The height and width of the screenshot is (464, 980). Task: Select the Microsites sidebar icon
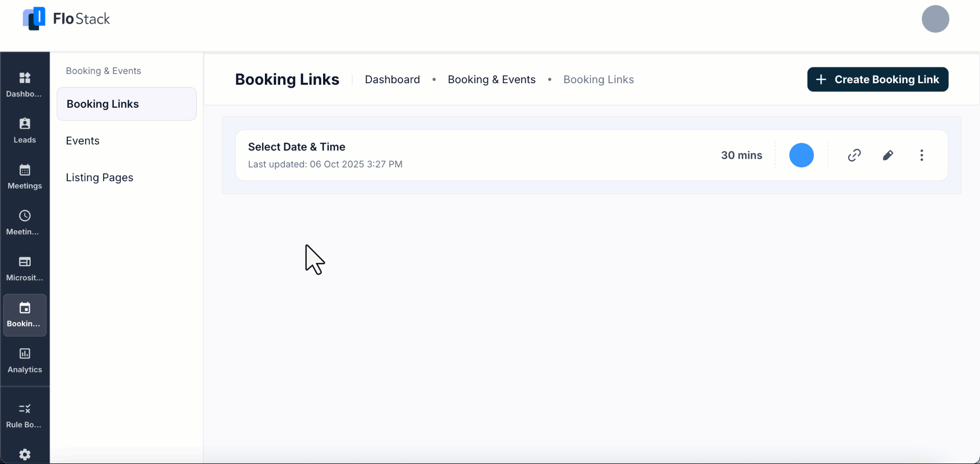[x=24, y=268]
